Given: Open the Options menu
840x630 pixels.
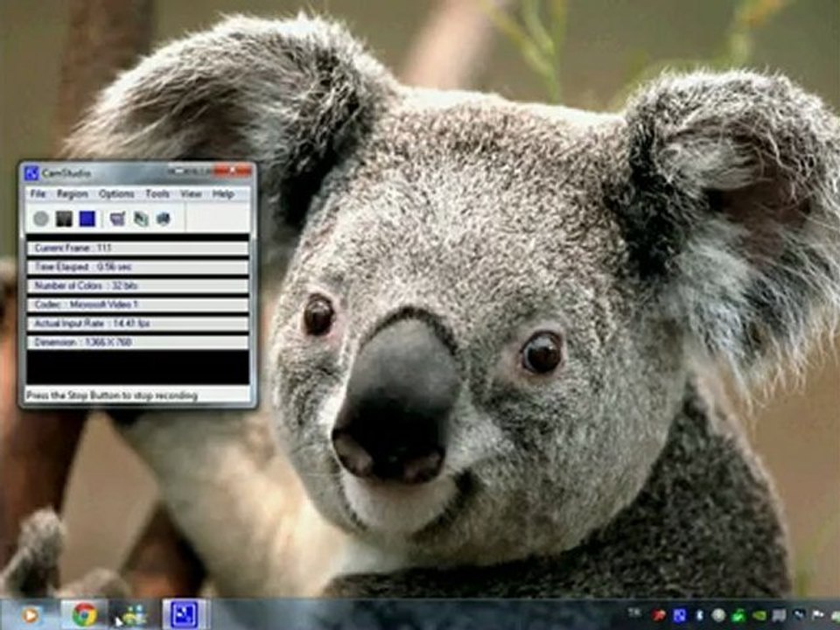Looking at the screenshot, I should [x=116, y=194].
